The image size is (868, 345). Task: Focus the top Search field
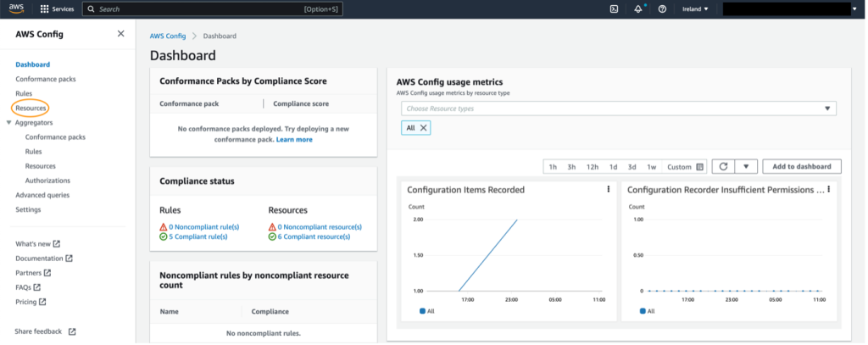tap(213, 8)
